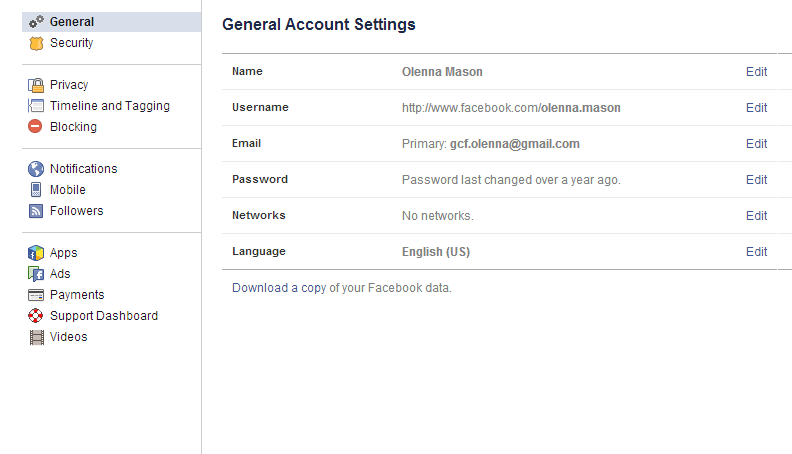This screenshot has height=454, width=792.
Task: Click the Privacy padlock icon
Action: click(36, 85)
